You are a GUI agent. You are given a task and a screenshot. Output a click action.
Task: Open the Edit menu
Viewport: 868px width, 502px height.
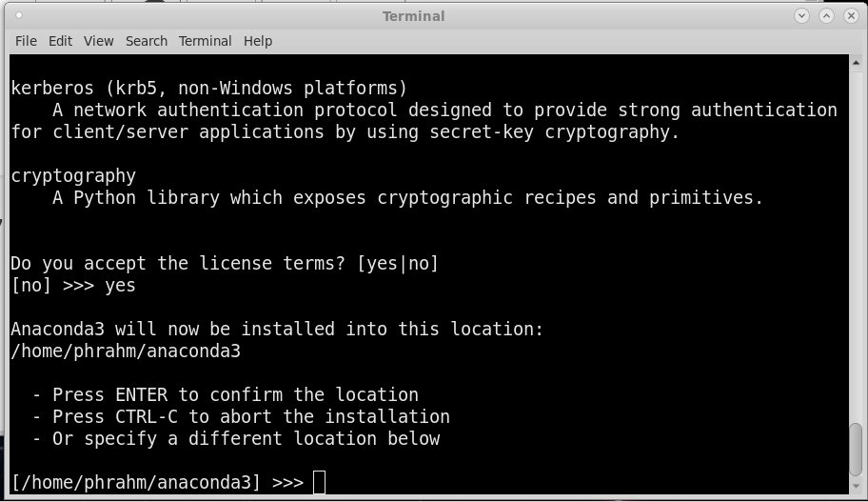coord(60,41)
